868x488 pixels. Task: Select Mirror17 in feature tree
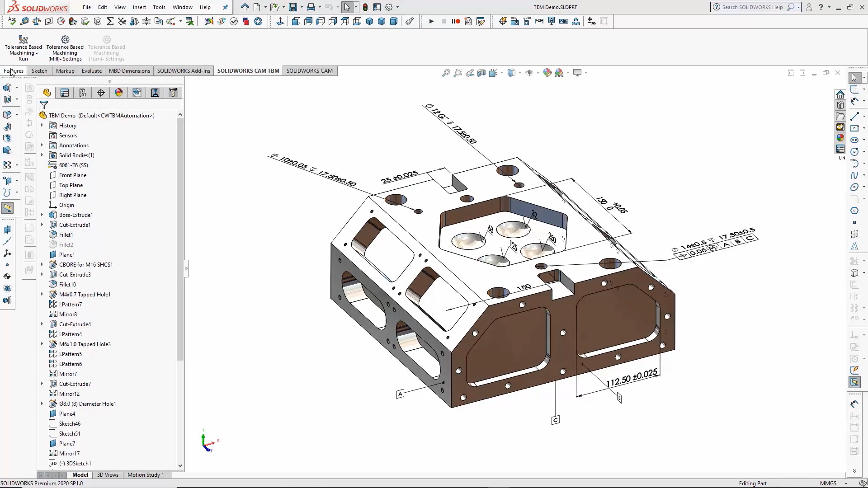(x=69, y=453)
